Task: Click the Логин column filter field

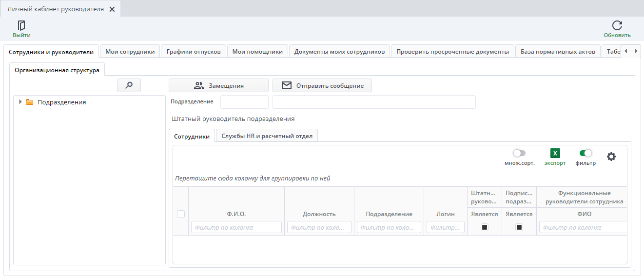Action: tap(446, 227)
